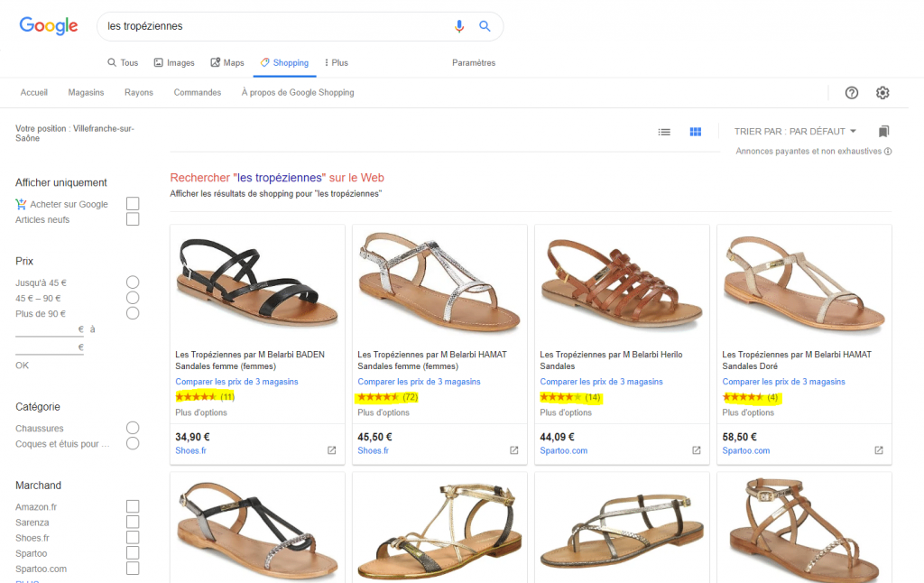Select Coques et étuis category radio

[133, 443]
